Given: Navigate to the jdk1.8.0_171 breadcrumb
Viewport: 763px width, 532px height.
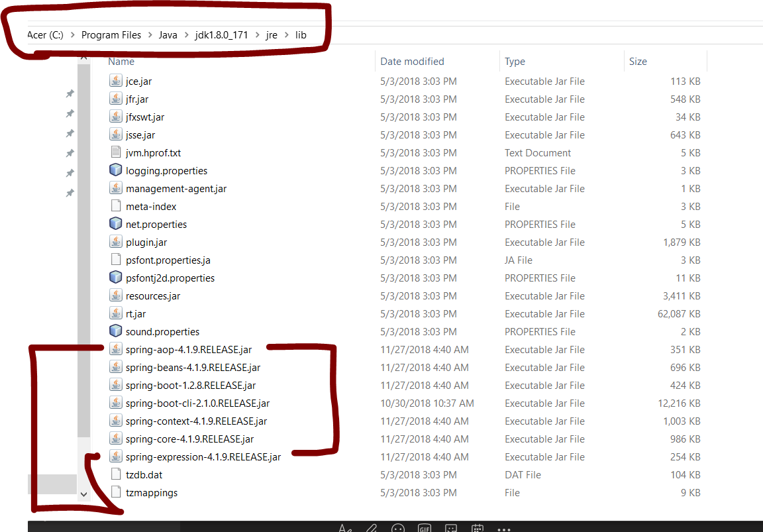Looking at the screenshot, I should pos(221,35).
